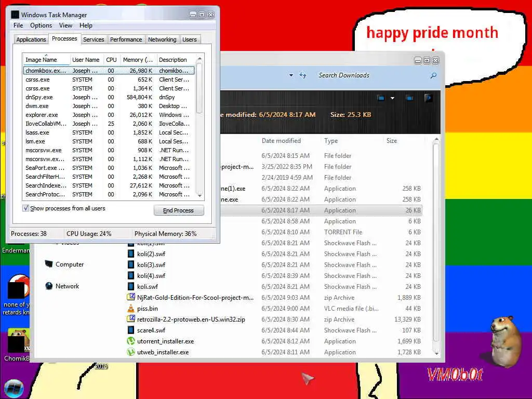Click the koli(2).swf file icon
The image size is (532, 399).
click(130, 254)
